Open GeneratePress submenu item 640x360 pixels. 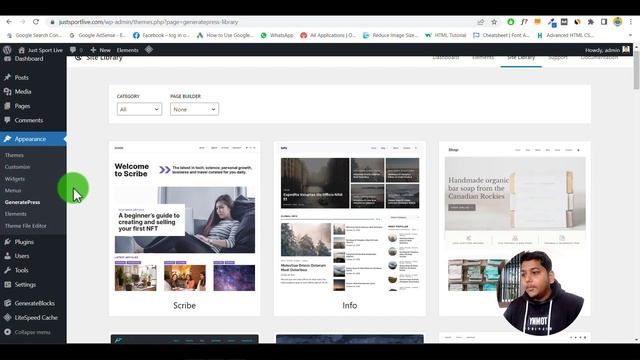22,202
